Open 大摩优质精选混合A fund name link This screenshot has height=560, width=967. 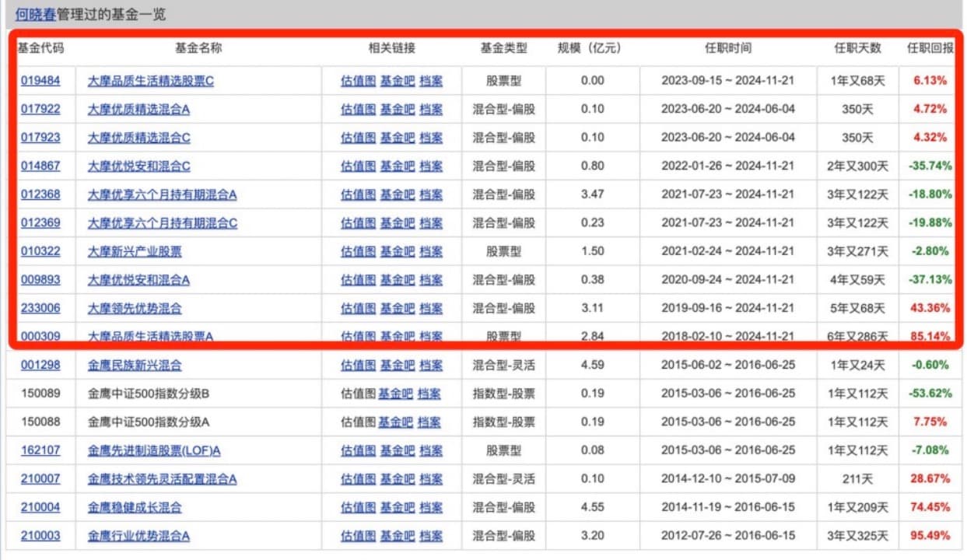138,109
